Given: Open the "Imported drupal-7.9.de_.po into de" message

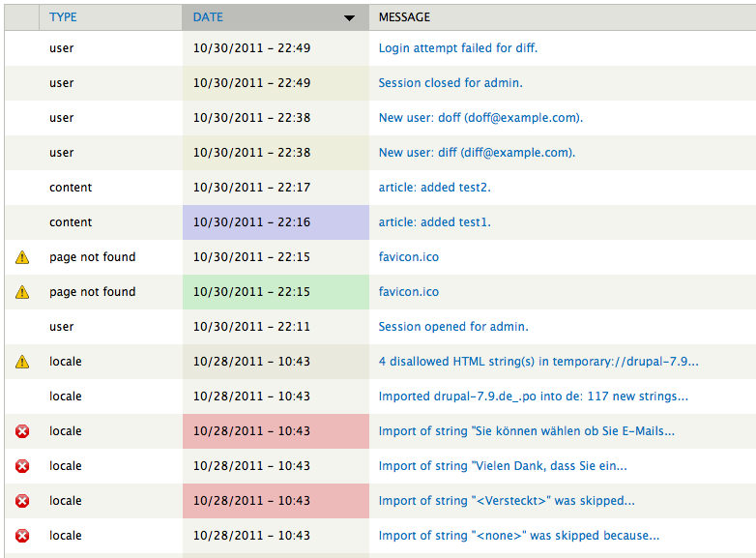Looking at the screenshot, I should coord(533,396).
